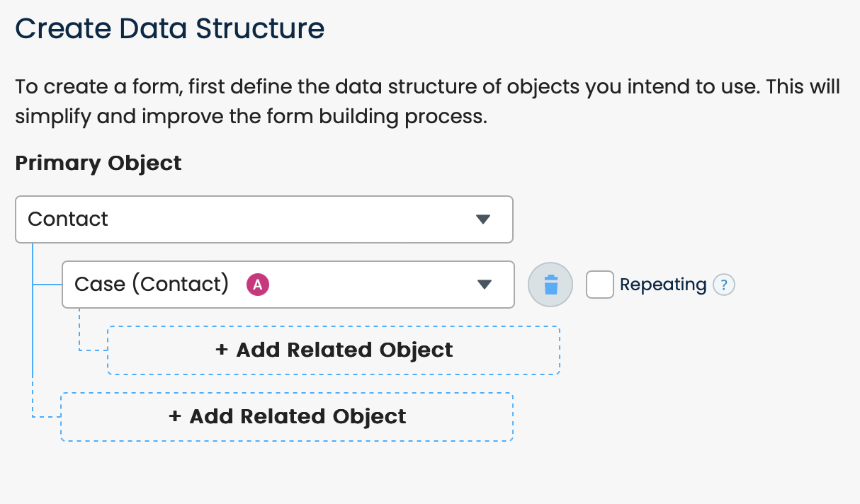This screenshot has width=860, height=504.
Task: Click the Repeating label text
Action: click(x=662, y=285)
